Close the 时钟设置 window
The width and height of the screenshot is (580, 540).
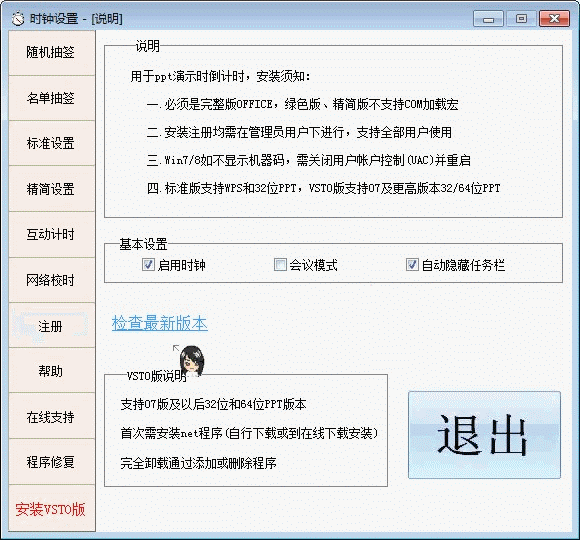554,19
